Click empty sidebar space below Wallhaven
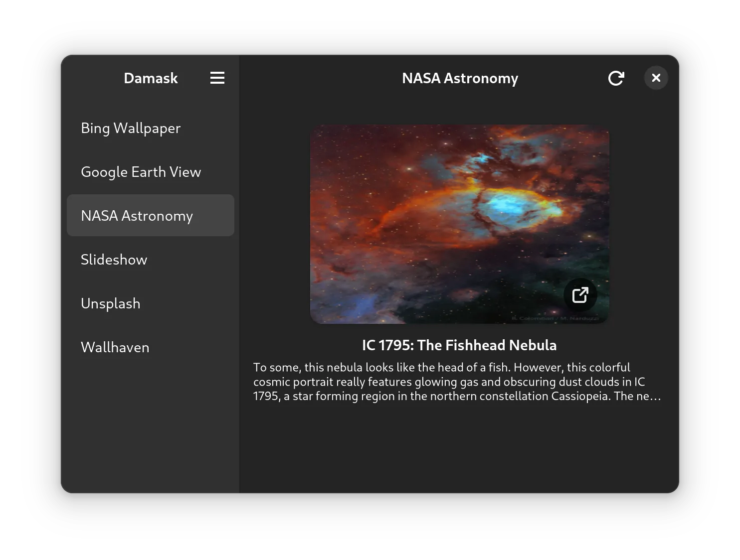Image resolution: width=740 pixels, height=560 pixels. point(150,423)
